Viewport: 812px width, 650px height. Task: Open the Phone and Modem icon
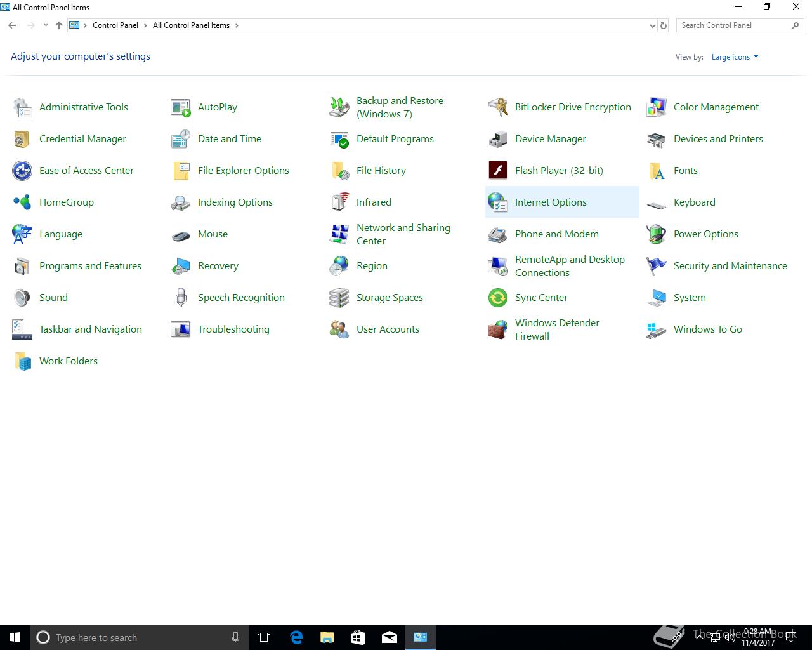(x=498, y=234)
